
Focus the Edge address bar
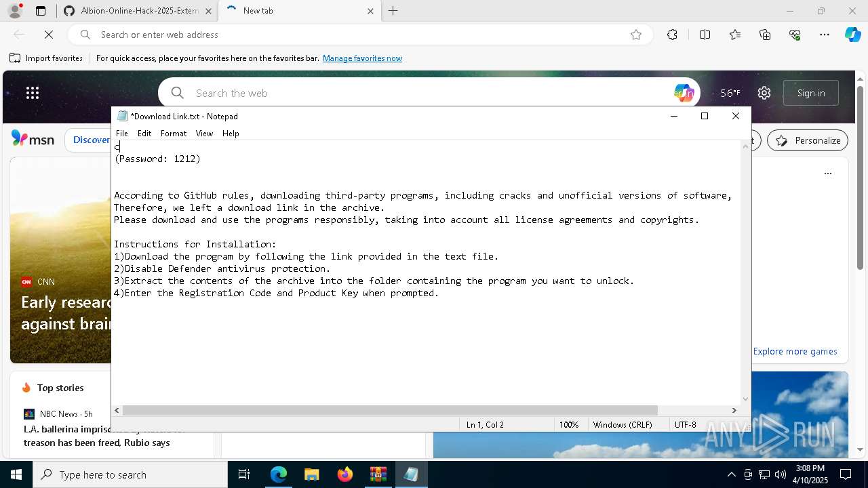pyautogui.click(x=359, y=35)
